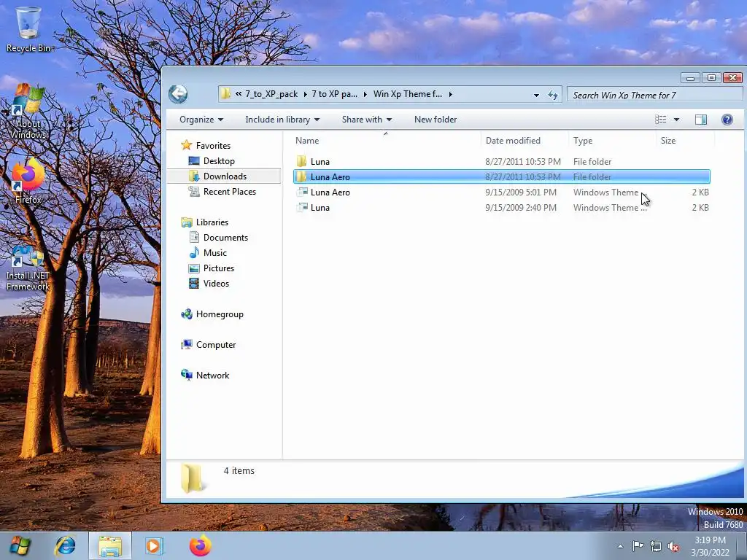This screenshot has width=747, height=560.
Task: Select Favorites in navigation pane
Action: 213,145
